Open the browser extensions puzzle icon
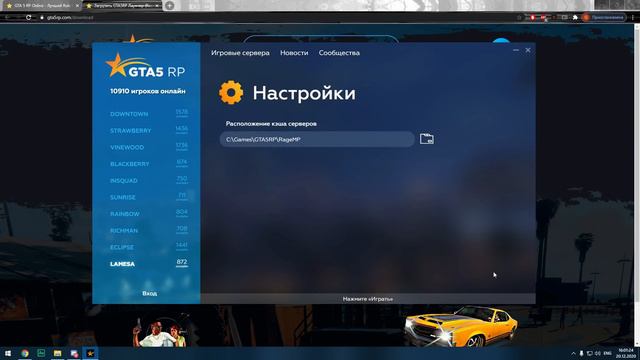The width and height of the screenshot is (640, 360). 575,18
